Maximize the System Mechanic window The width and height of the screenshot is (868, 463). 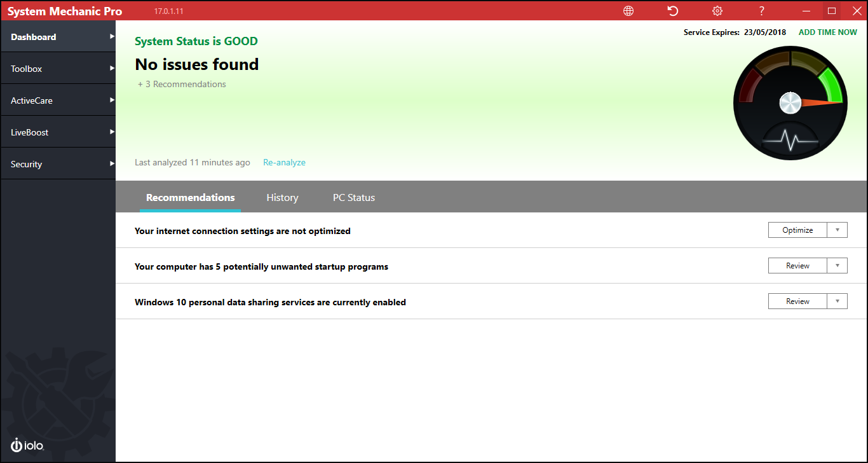point(831,11)
